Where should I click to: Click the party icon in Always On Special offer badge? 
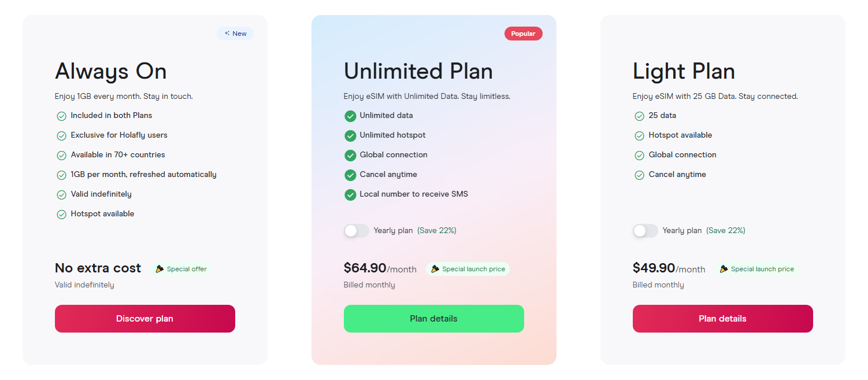click(x=159, y=269)
